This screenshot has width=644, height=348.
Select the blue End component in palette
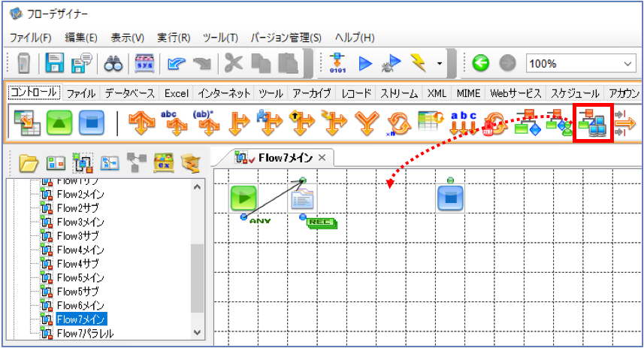(x=91, y=123)
